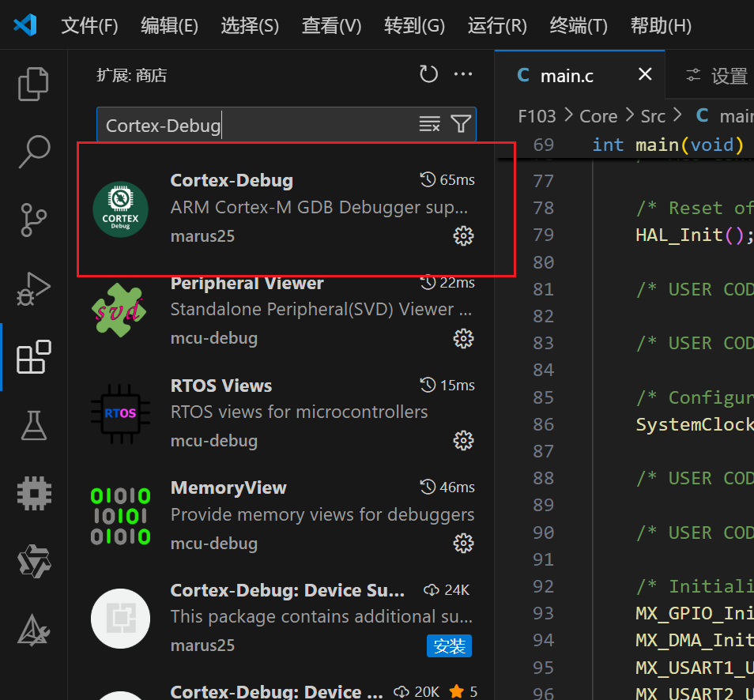
Task: Manage Cortex-Debug extension via gear icon
Action: [464, 235]
